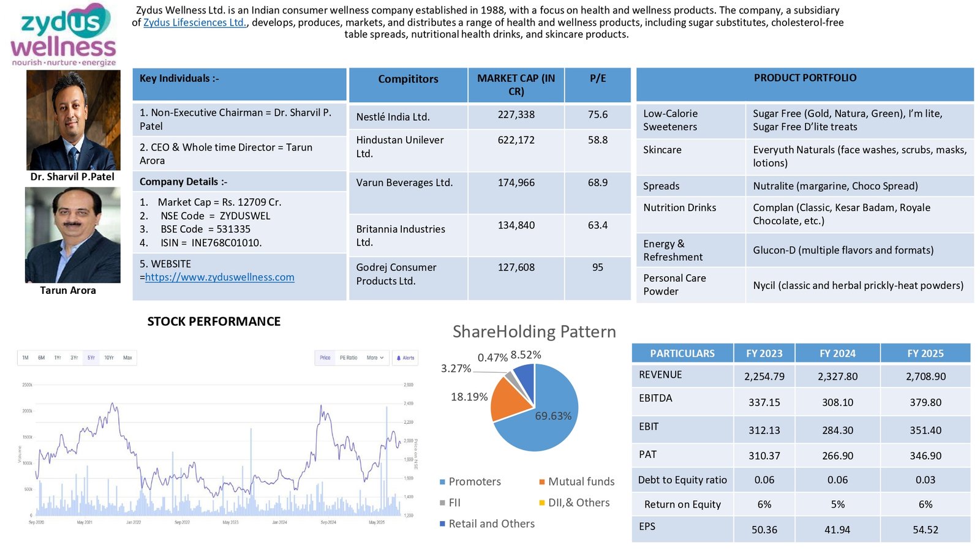Click the 54.52 EPS value

[x=925, y=530]
